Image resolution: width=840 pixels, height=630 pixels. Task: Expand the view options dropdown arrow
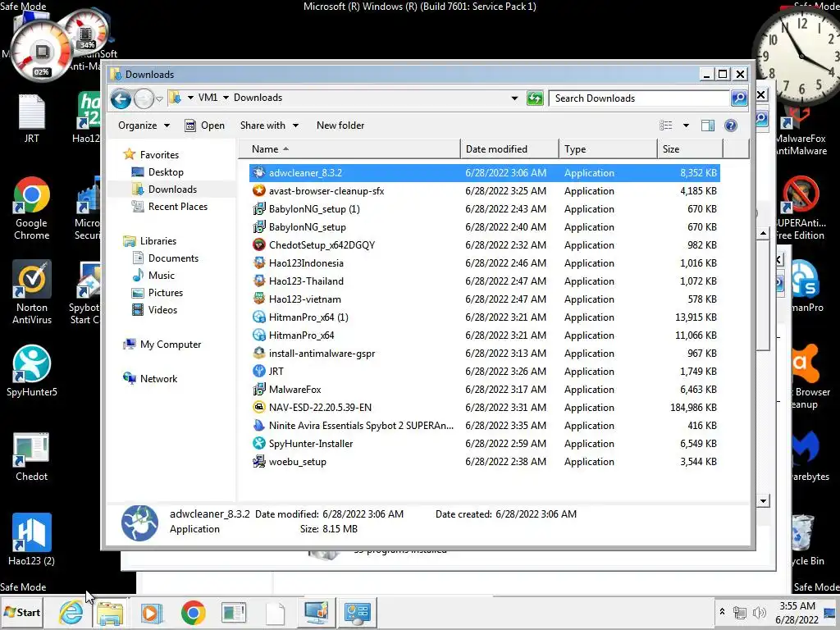[686, 126]
